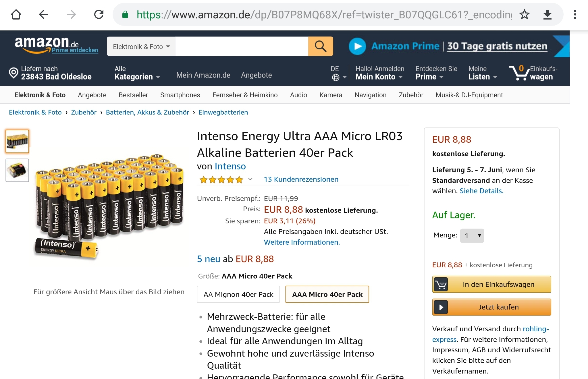
Task: Click the delivery location pin icon
Action: tap(14, 73)
